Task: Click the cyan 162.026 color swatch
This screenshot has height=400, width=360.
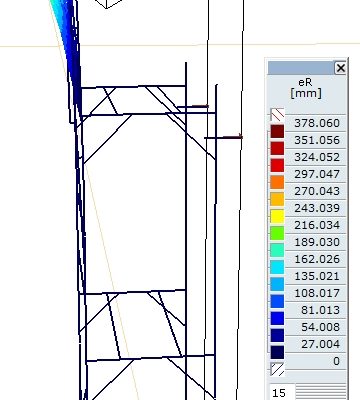Action: (277, 267)
